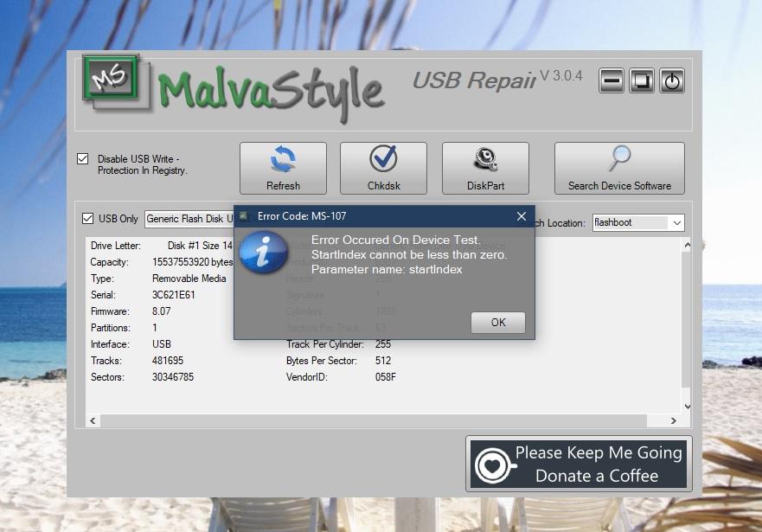Click the error dialog title bar icon
The image size is (762, 532).
[x=243, y=215]
